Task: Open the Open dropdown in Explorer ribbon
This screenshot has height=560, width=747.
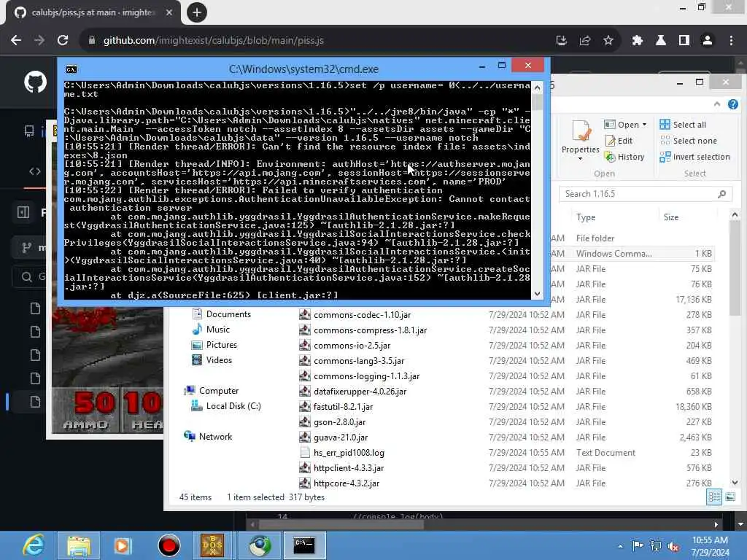Action: point(625,125)
